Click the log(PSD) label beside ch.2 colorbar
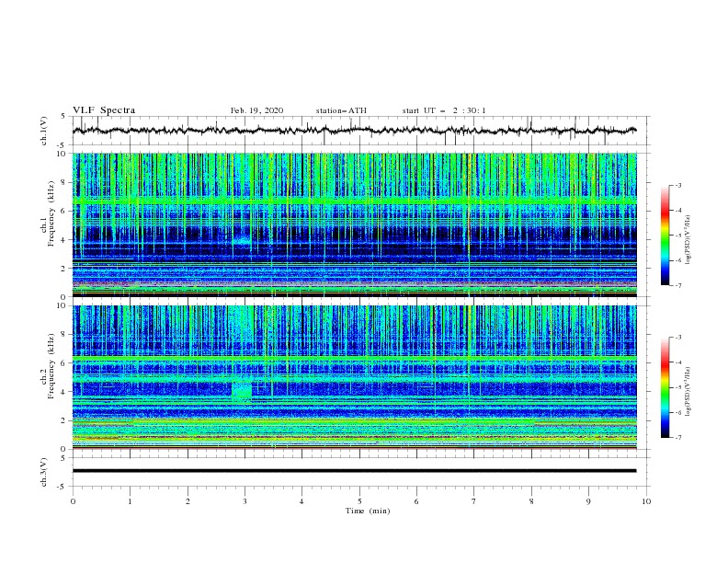Image resolution: width=728 pixels, height=563 pixels. (x=688, y=391)
